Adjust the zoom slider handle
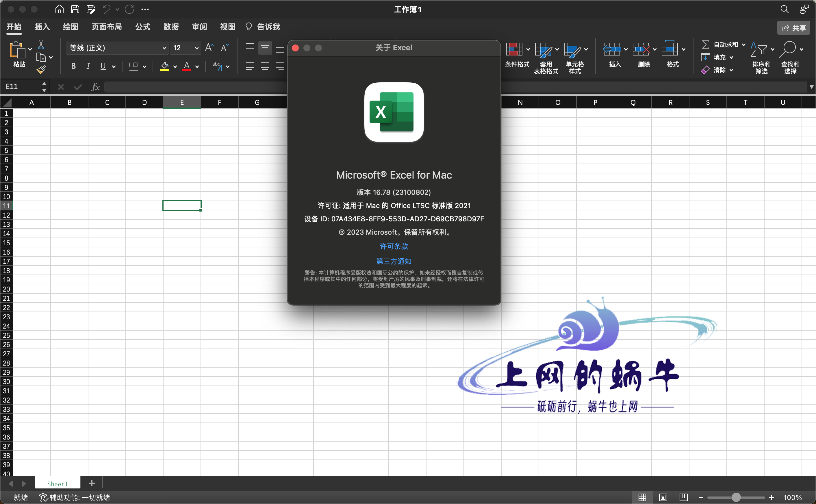Image resolution: width=816 pixels, height=504 pixels. (x=736, y=497)
